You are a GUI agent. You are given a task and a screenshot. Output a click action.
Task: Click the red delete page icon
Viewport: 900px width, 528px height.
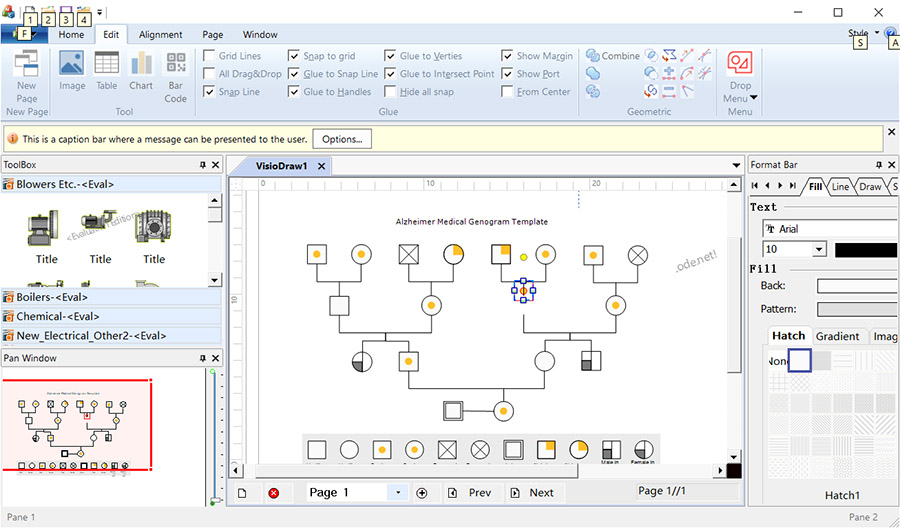tap(274, 493)
